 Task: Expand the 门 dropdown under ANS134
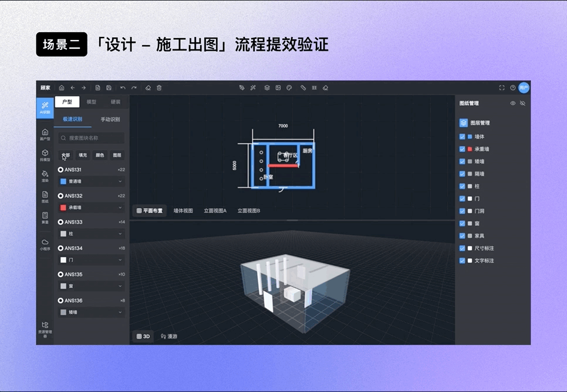click(x=92, y=260)
